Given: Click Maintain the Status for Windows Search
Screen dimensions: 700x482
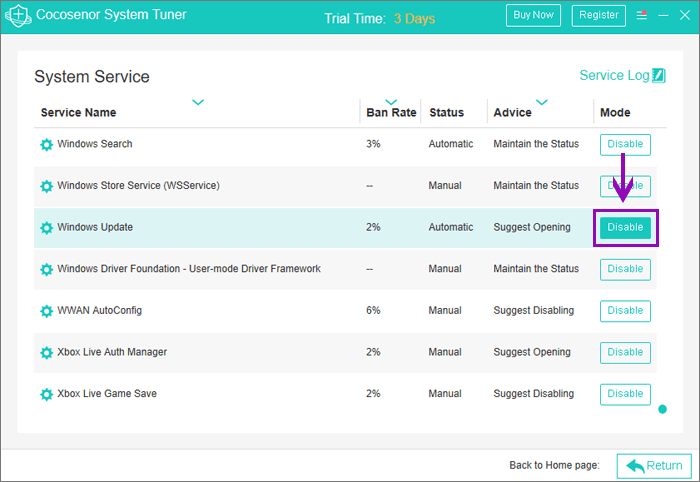Looking at the screenshot, I should tap(536, 144).
